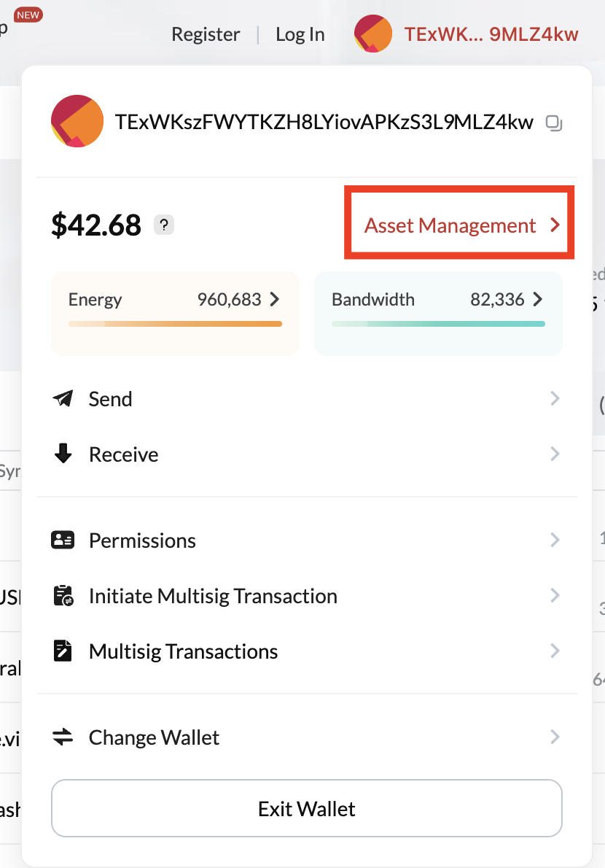Open Asset Management
605x868 pixels.
click(459, 225)
